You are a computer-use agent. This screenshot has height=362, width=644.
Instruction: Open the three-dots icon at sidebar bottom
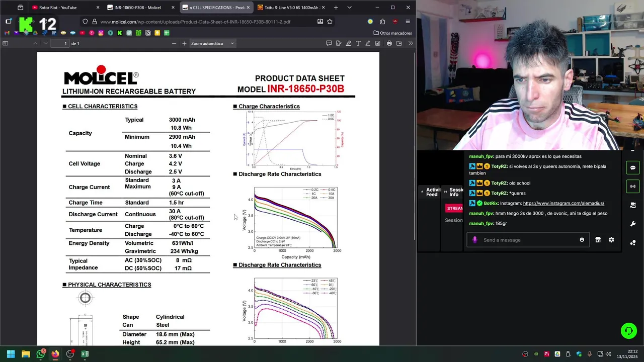633,243
